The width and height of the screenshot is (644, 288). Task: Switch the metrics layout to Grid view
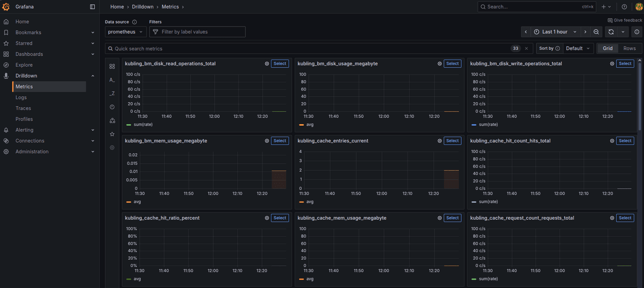coord(608,48)
